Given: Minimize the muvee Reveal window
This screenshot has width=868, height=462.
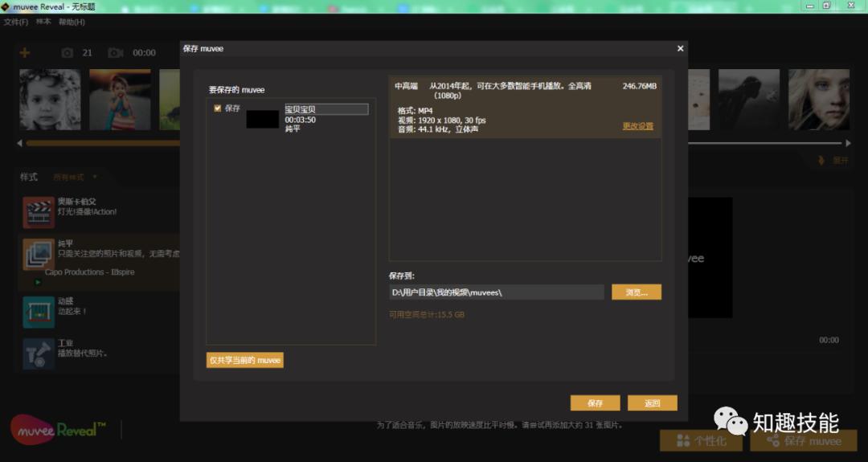Looking at the screenshot, I should (x=810, y=6).
